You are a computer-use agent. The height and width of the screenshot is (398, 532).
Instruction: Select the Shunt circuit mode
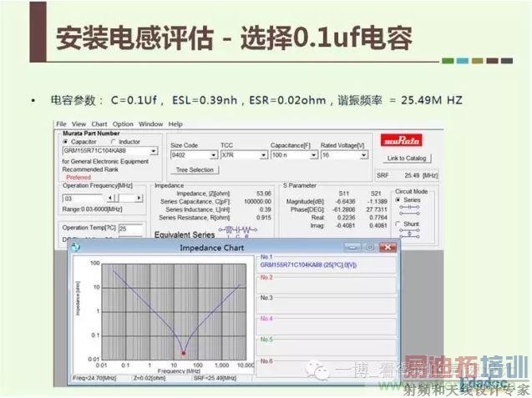[398, 224]
